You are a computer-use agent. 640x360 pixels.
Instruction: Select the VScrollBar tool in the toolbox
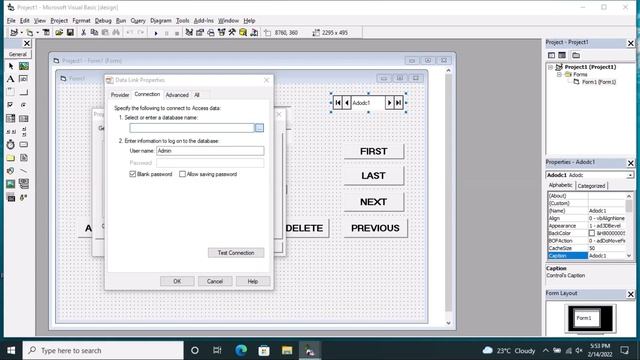coord(24,131)
